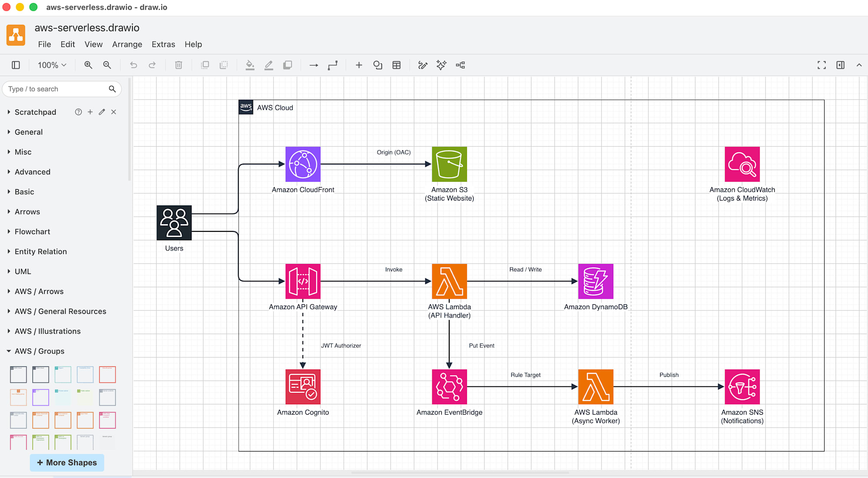Click the delete trash icon

178,65
